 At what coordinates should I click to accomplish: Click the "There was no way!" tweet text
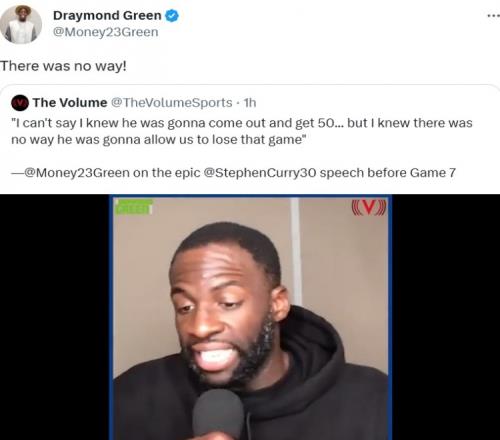point(63,66)
